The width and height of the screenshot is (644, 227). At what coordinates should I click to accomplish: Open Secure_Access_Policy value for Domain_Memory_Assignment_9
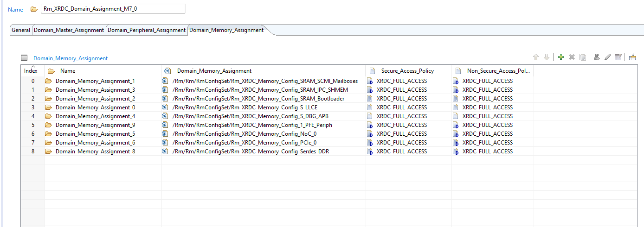(x=402, y=125)
